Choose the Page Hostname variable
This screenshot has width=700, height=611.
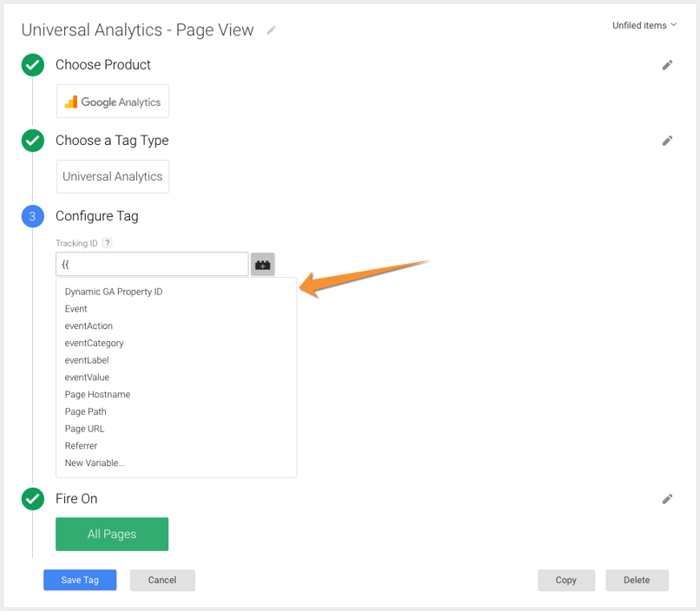point(97,394)
